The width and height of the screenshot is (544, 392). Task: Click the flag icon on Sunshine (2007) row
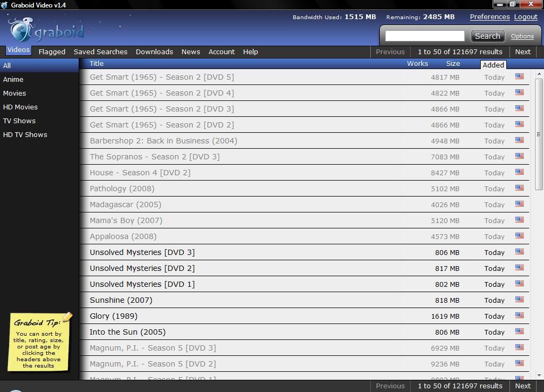click(520, 300)
